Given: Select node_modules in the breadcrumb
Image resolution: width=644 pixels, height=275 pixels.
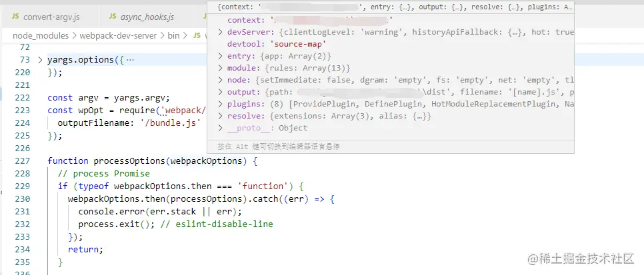Looking at the screenshot, I should pyautogui.click(x=41, y=36).
